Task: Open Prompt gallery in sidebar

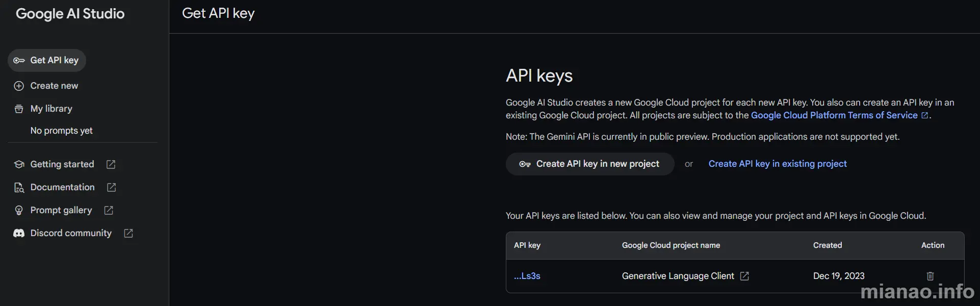Action: click(x=61, y=210)
